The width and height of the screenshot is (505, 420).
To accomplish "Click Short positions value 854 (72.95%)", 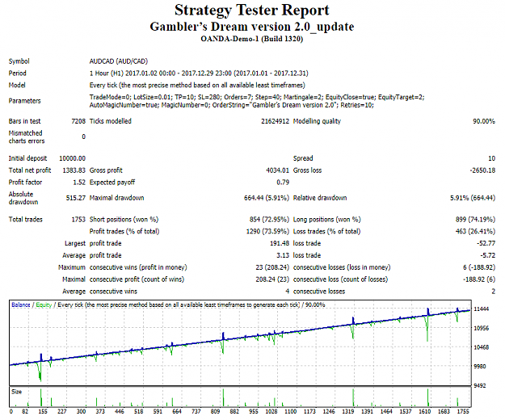I will coord(269,220).
